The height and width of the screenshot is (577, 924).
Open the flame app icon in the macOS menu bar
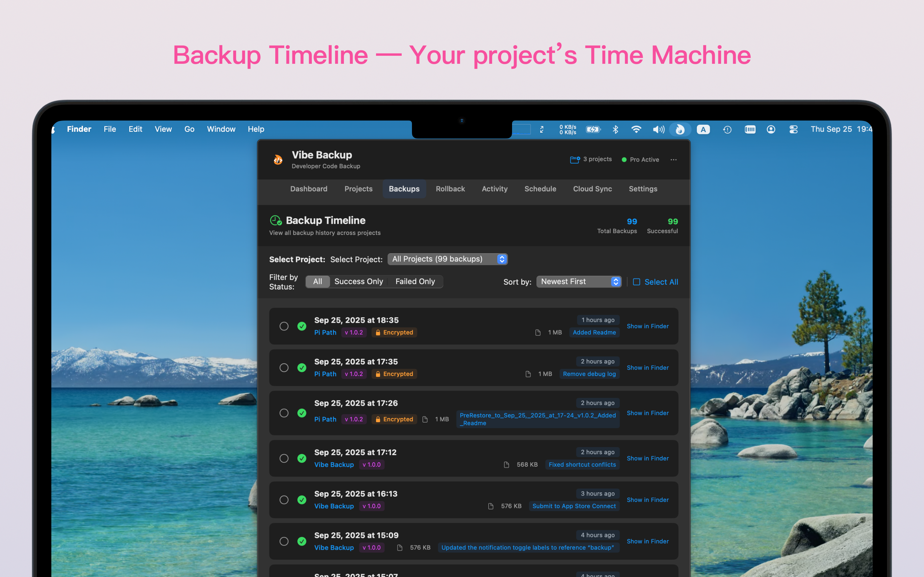pos(680,130)
